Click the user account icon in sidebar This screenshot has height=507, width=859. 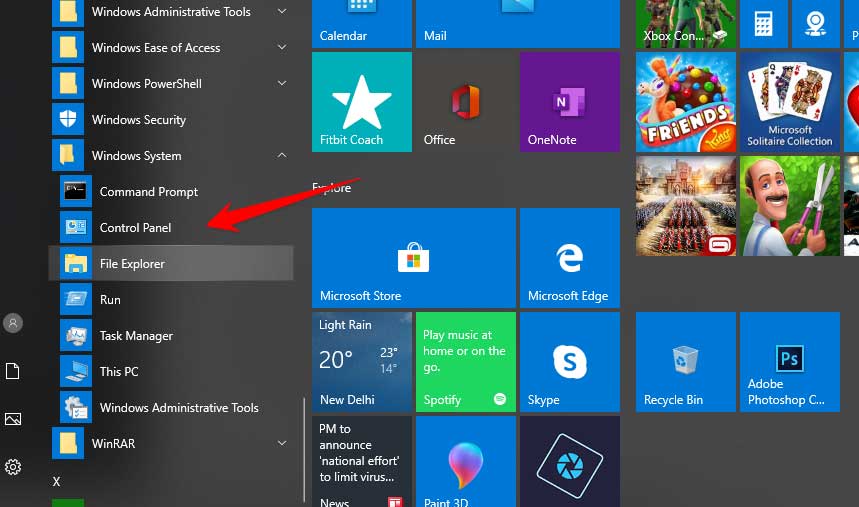click(x=13, y=323)
